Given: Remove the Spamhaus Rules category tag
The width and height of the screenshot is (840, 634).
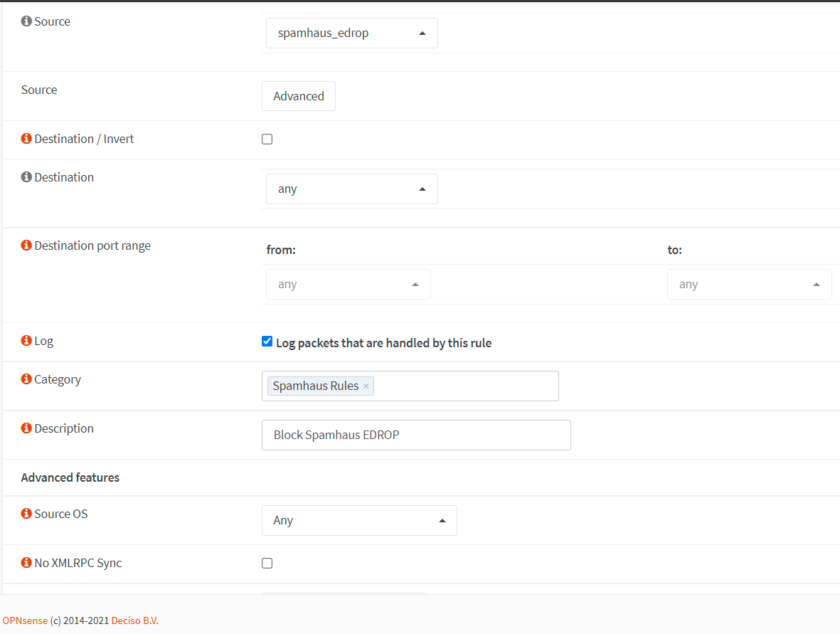Looking at the screenshot, I should pyautogui.click(x=366, y=386).
